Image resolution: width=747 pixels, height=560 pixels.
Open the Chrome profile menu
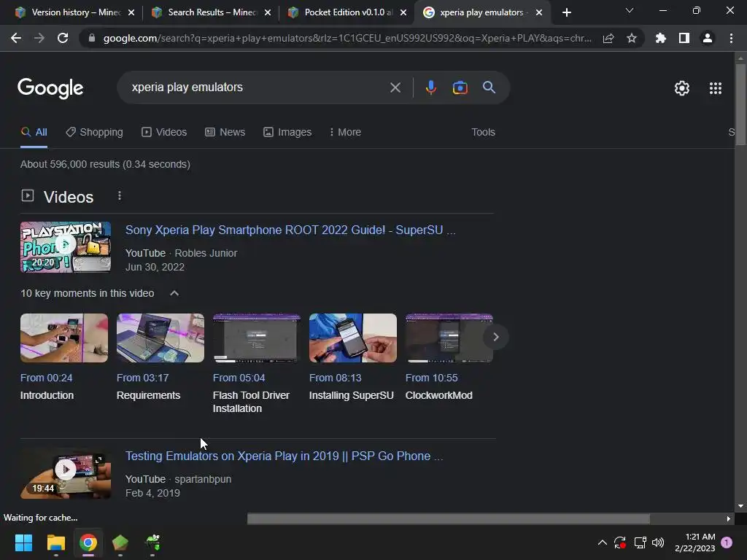(708, 38)
